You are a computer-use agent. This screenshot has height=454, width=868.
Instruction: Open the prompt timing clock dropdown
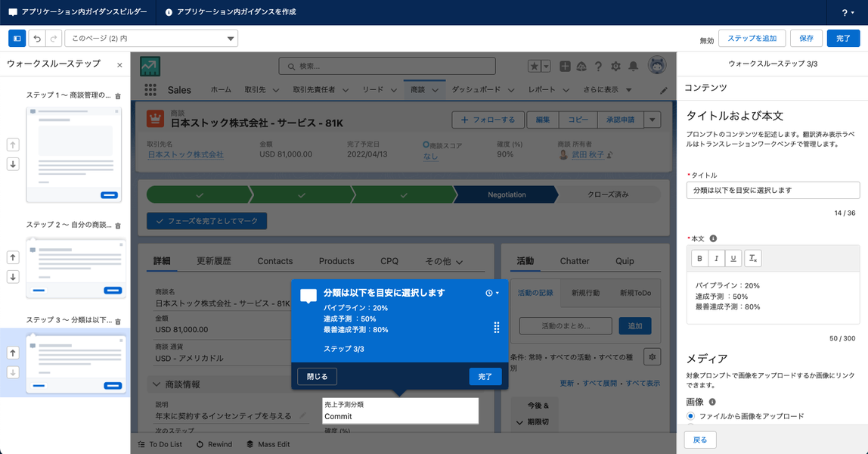point(492,293)
